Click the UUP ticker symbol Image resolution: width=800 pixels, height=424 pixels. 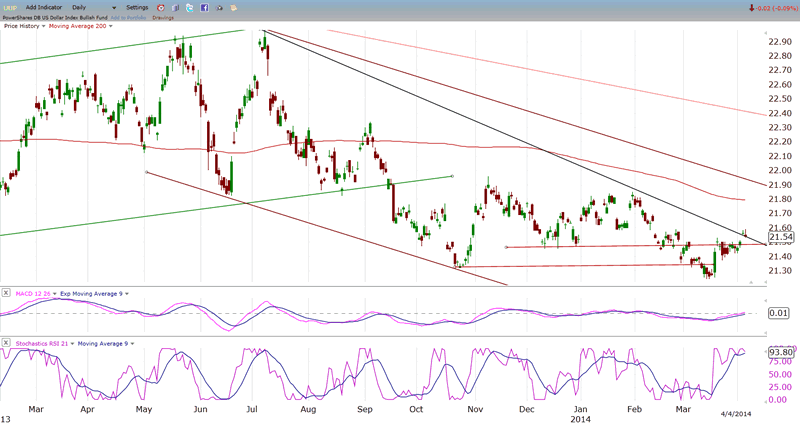9,7
